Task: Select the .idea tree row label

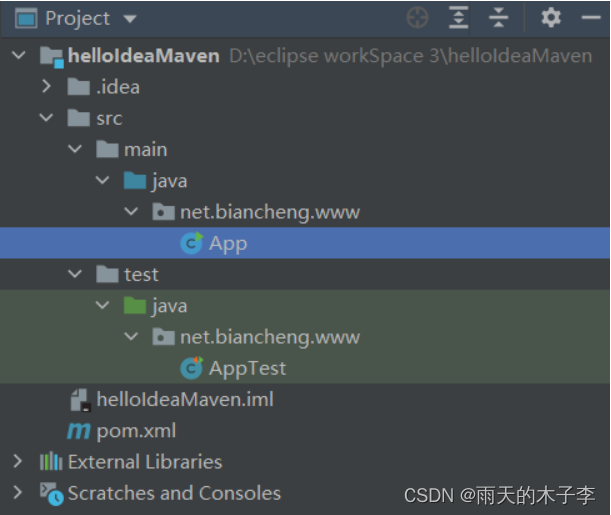Action: point(118,87)
